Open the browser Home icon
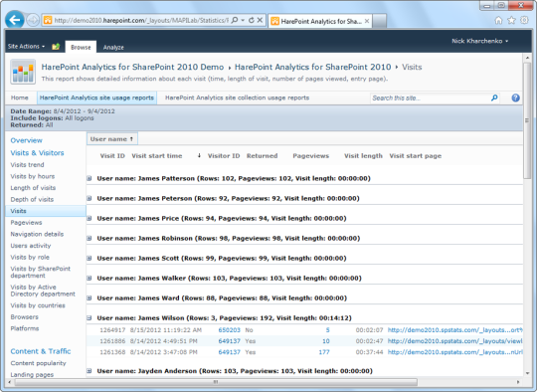This screenshot has height=392, width=537. (x=498, y=21)
